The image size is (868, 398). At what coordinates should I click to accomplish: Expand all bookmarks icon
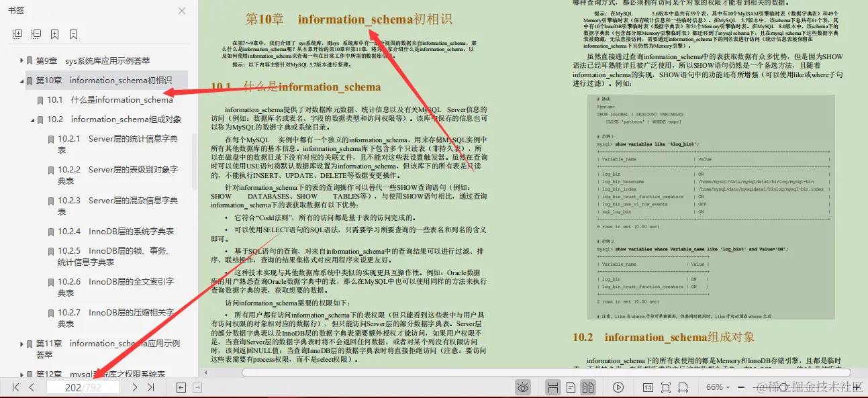17,34
